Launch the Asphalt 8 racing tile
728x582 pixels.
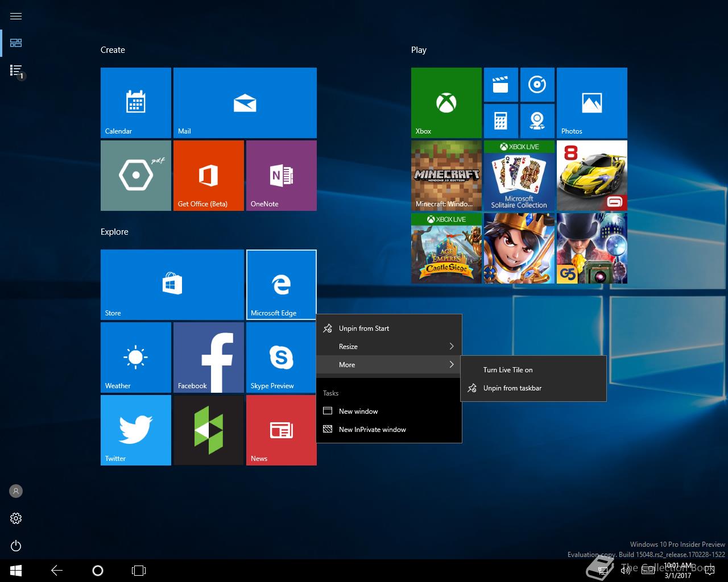click(x=592, y=176)
